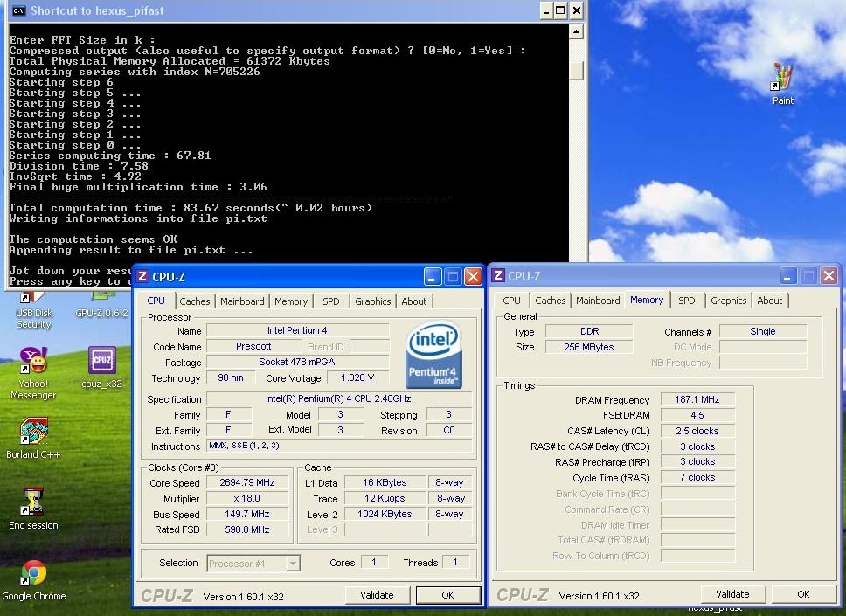Click Validate in left CPU-Z window
Screen dimensions: 846x616
tap(378, 595)
